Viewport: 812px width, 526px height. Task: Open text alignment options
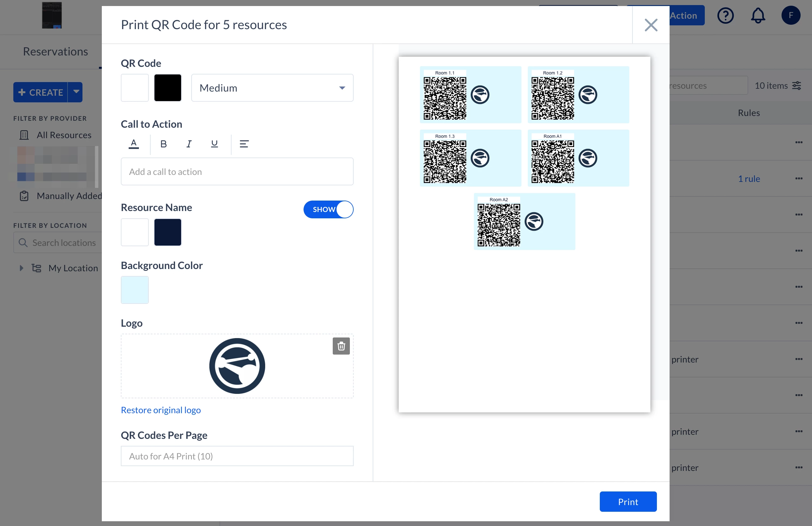click(x=244, y=144)
